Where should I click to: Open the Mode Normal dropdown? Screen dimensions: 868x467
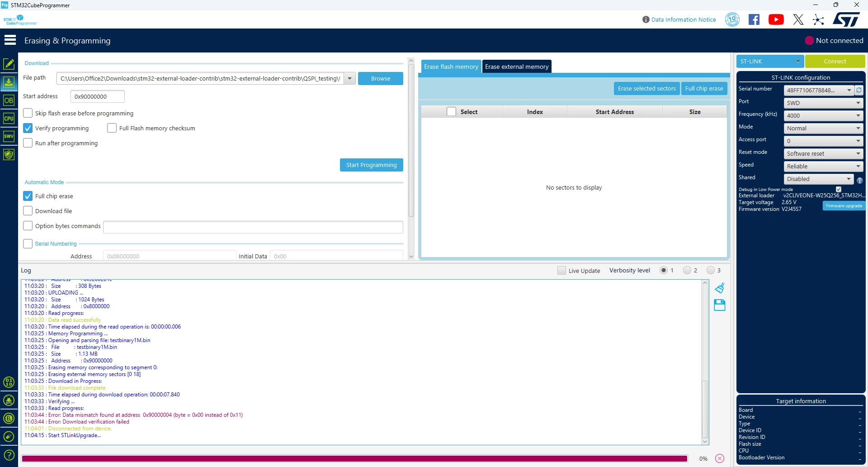pyautogui.click(x=823, y=128)
